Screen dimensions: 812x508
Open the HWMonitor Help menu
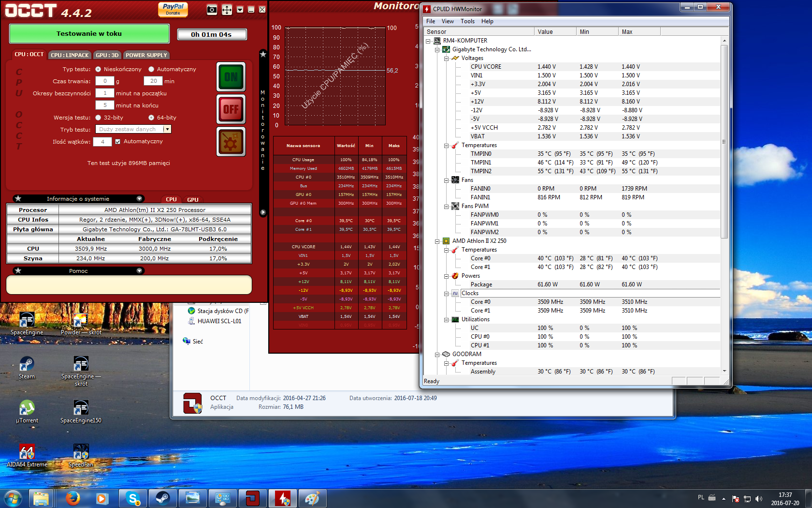point(487,21)
